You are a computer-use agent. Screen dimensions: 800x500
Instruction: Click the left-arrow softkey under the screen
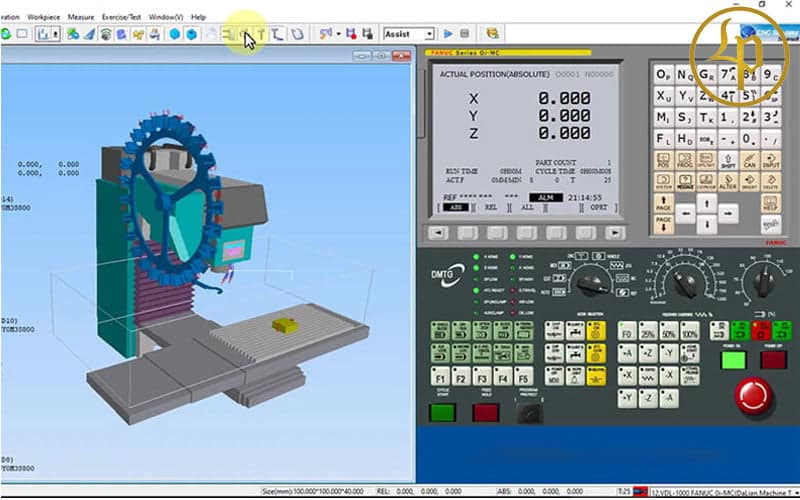(x=438, y=233)
